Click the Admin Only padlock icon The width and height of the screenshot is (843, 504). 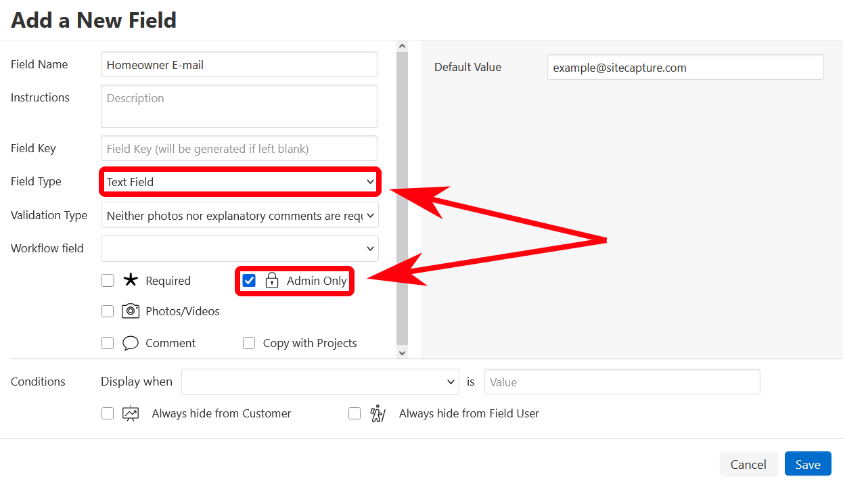[272, 281]
